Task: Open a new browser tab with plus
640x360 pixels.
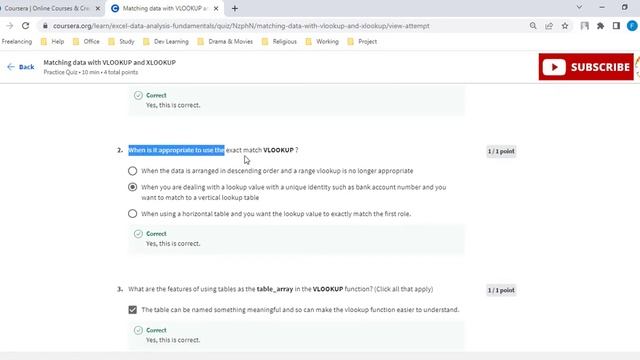Action: [x=235, y=8]
